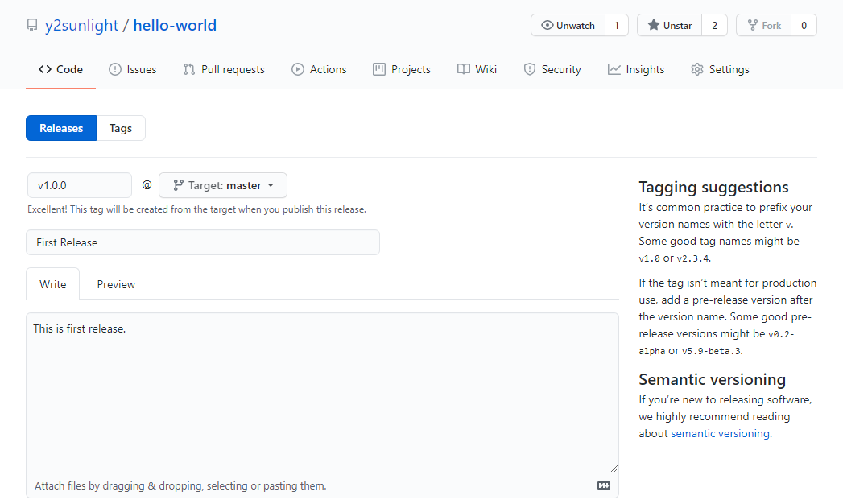Screen dimensions: 843x504
Task: Open the Issues tab
Action: (133, 69)
